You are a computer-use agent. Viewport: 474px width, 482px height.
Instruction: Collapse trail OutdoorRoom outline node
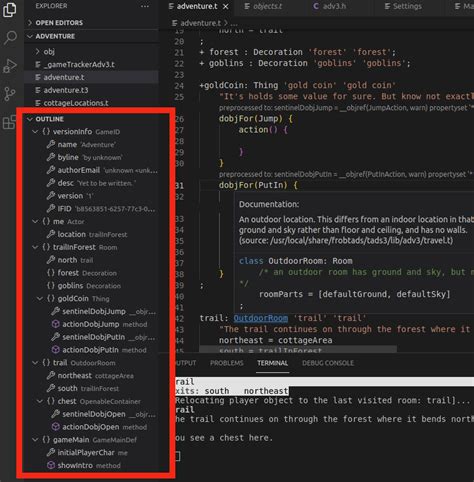(35, 363)
